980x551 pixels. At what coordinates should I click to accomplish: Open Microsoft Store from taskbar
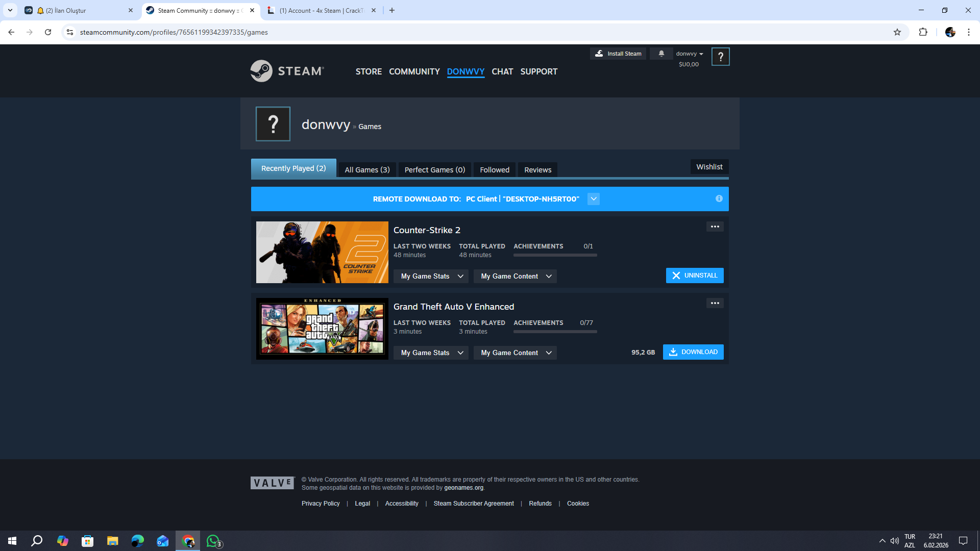point(87,541)
